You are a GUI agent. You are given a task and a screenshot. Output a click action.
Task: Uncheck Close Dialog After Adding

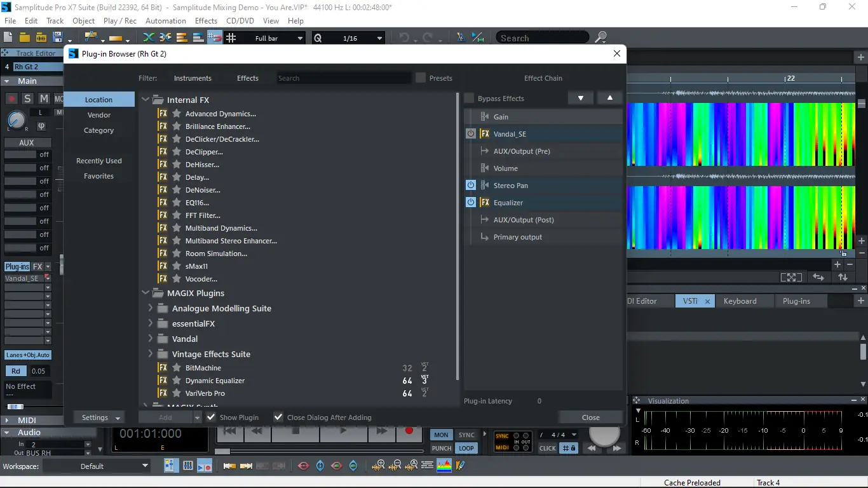[278, 417]
